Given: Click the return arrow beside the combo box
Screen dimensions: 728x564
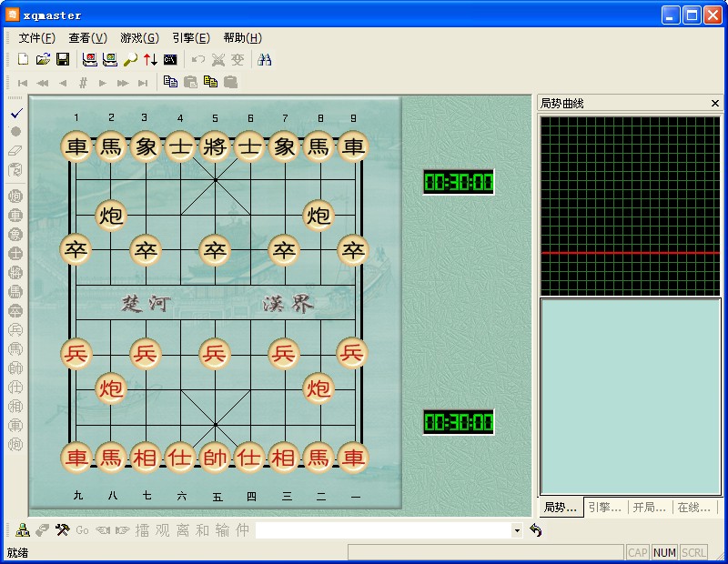Looking at the screenshot, I should (x=536, y=530).
